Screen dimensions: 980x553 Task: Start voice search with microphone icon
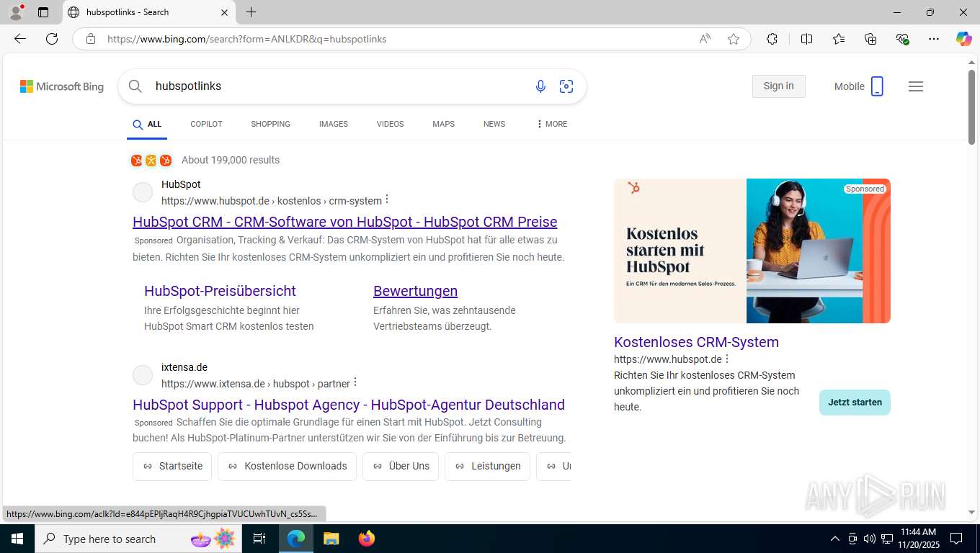540,86
